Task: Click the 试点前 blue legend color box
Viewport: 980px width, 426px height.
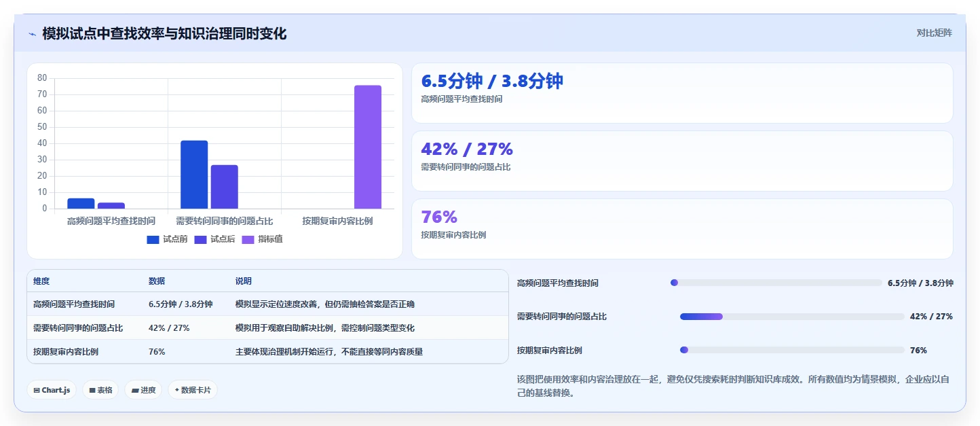Action: pos(153,239)
